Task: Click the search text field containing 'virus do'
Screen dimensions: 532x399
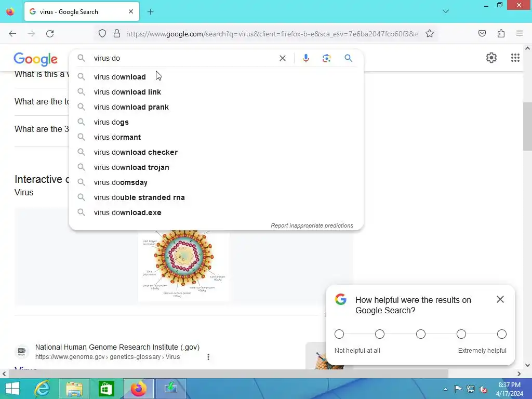Action: coord(183,58)
